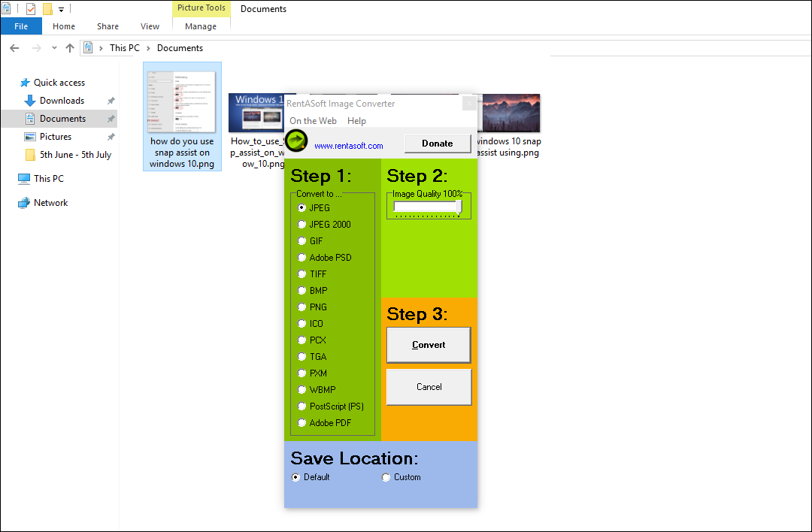Image resolution: width=812 pixels, height=532 pixels.
Task: Click the Pictures folder icon
Action: pyautogui.click(x=30, y=137)
